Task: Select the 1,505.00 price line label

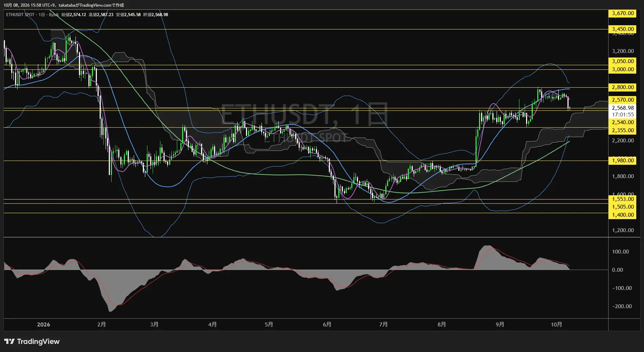Action: click(622, 207)
